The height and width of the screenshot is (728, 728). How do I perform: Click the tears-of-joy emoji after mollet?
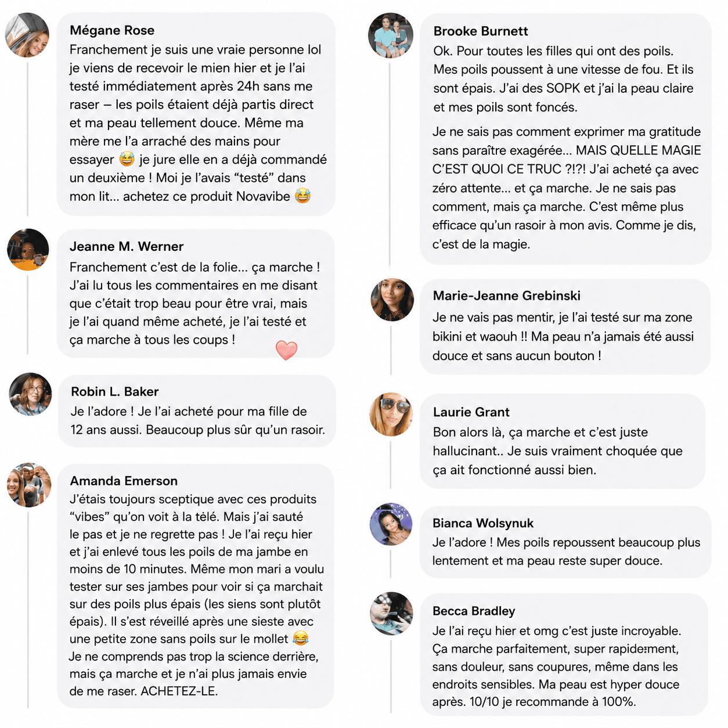[x=300, y=639]
